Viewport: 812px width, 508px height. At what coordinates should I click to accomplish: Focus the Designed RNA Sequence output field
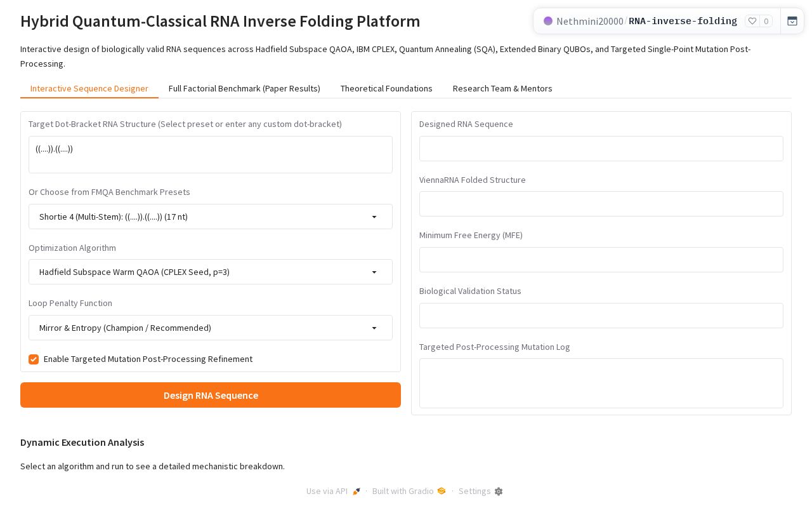(601, 149)
